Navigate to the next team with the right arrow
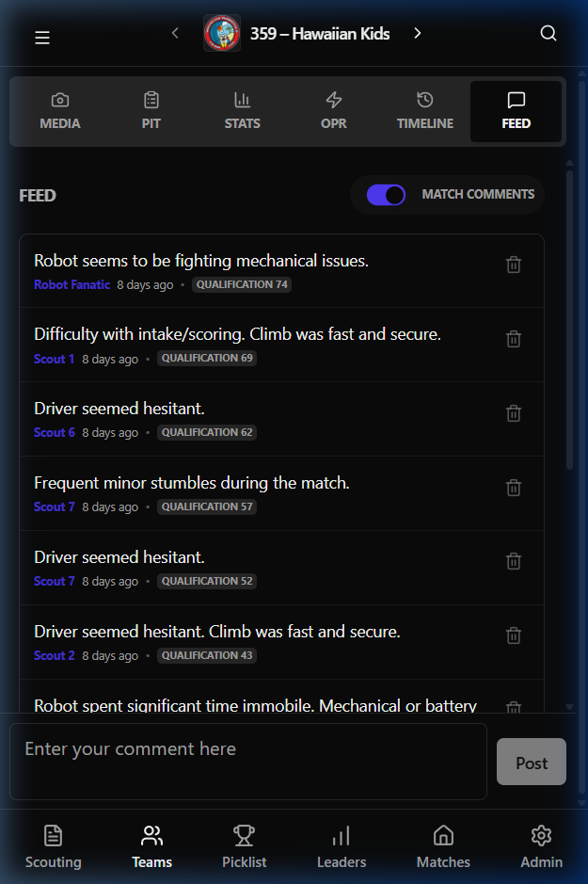Image resolution: width=588 pixels, height=884 pixels. pyautogui.click(x=417, y=31)
